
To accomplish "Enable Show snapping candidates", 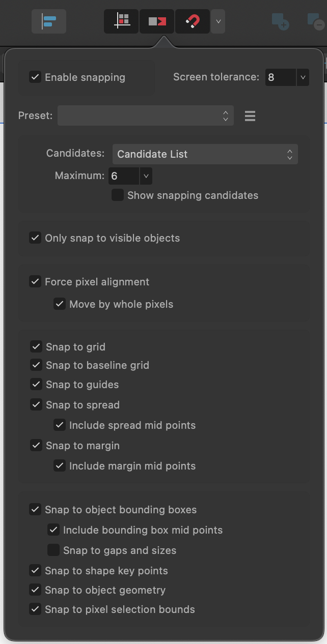I will pos(118,195).
